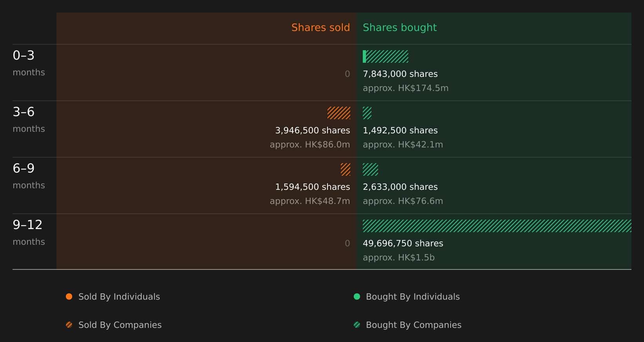The width and height of the screenshot is (644, 342).
Task: Select the 1,594,500 shares value
Action: coord(313,187)
